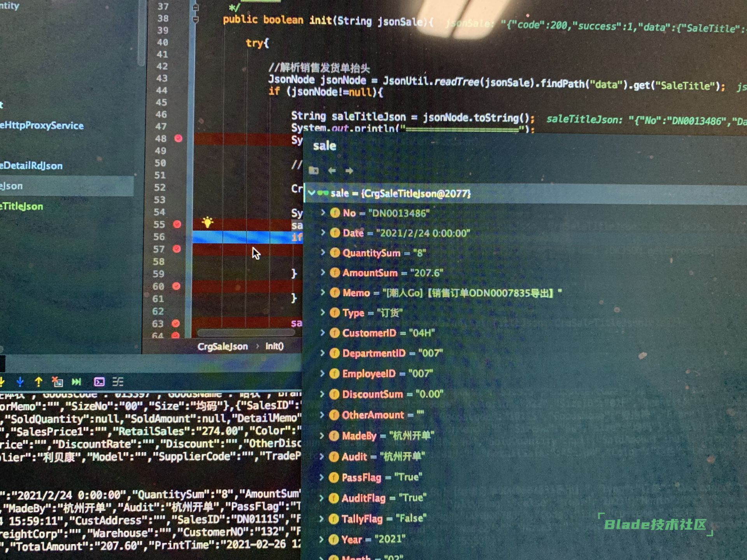Click the CrgSaleJson breadcrumb
Viewport: 747px width, 560px height.
(223, 346)
